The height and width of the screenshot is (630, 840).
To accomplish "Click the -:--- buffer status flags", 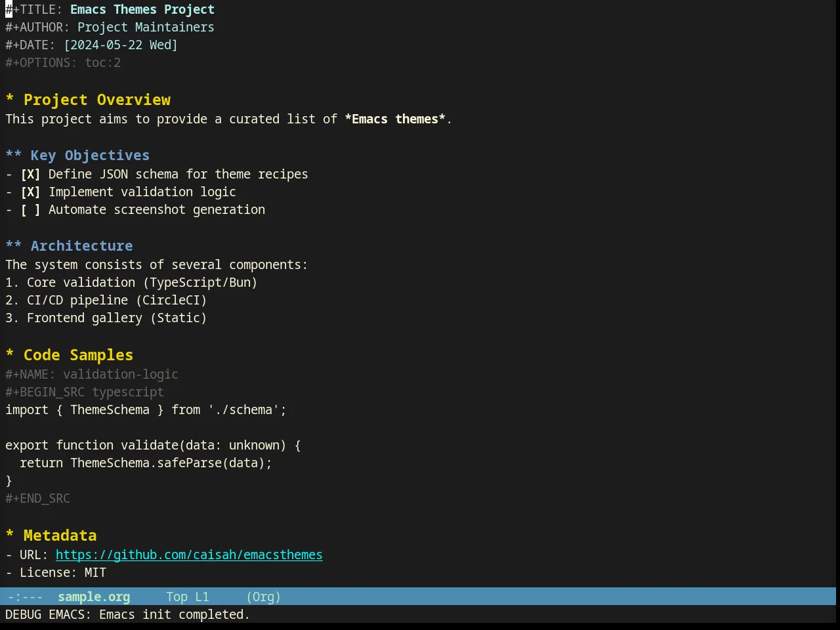I will [26, 597].
